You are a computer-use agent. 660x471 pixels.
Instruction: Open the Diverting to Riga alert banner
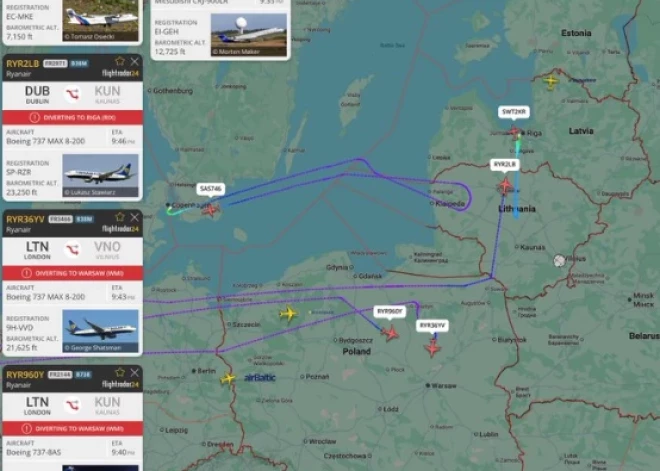point(73,117)
